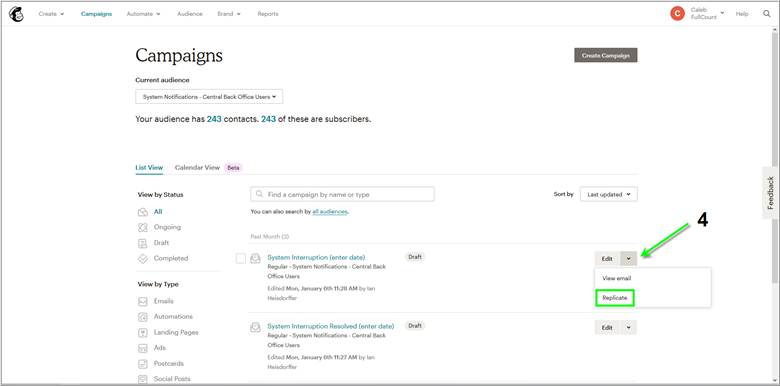Open the Automate dropdown menu
The height and width of the screenshot is (386, 780).
(x=143, y=14)
